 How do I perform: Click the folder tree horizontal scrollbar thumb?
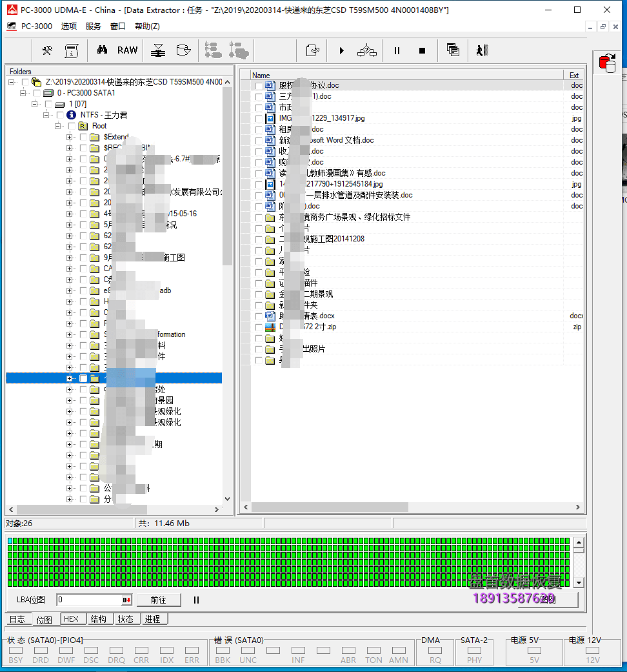coord(81,509)
